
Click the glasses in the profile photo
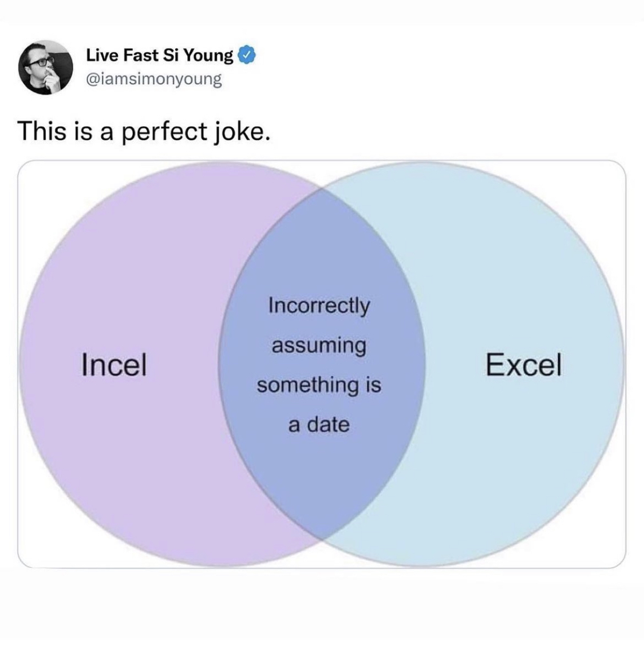click(x=39, y=61)
